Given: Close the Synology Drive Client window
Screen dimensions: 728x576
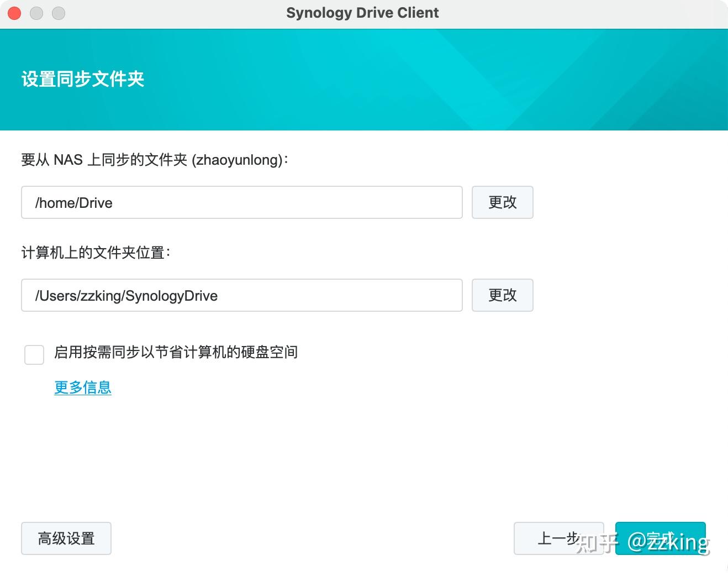Looking at the screenshot, I should [x=14, y=13].
